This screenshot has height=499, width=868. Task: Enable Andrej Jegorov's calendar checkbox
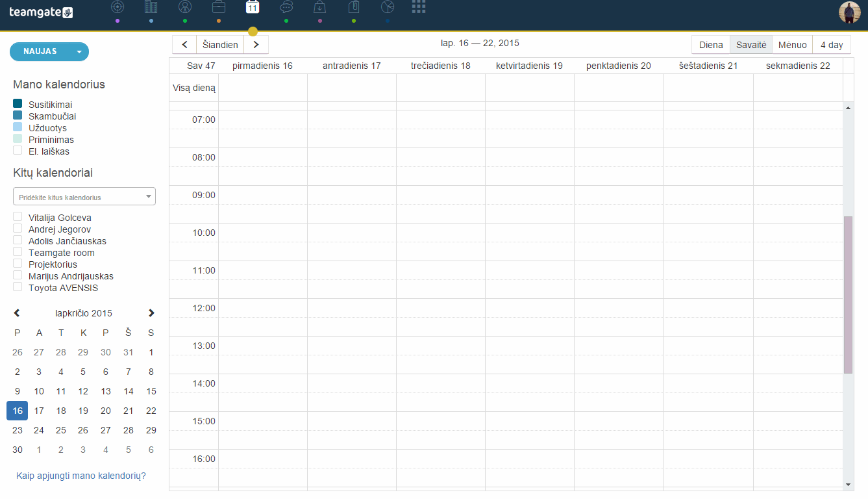[x=18, y=228]
